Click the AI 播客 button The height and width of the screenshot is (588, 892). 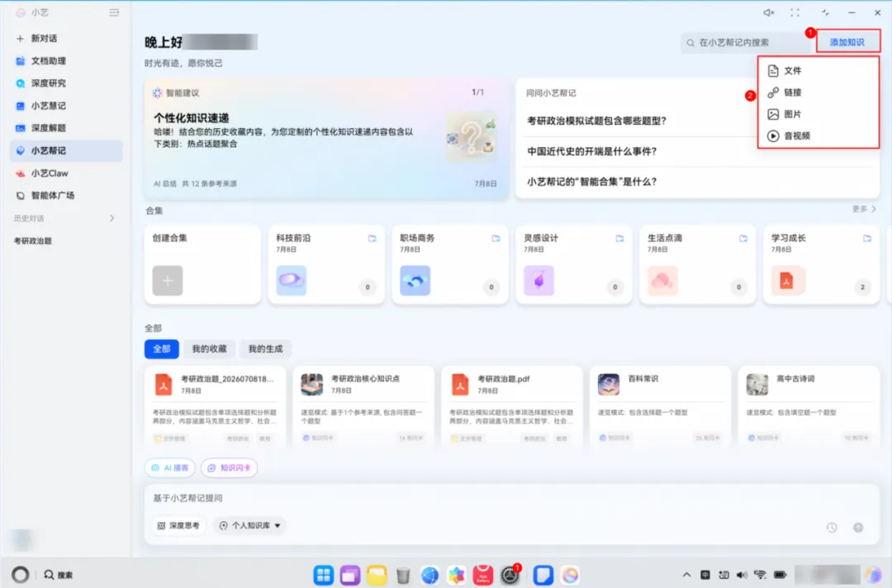click(170, 467)
